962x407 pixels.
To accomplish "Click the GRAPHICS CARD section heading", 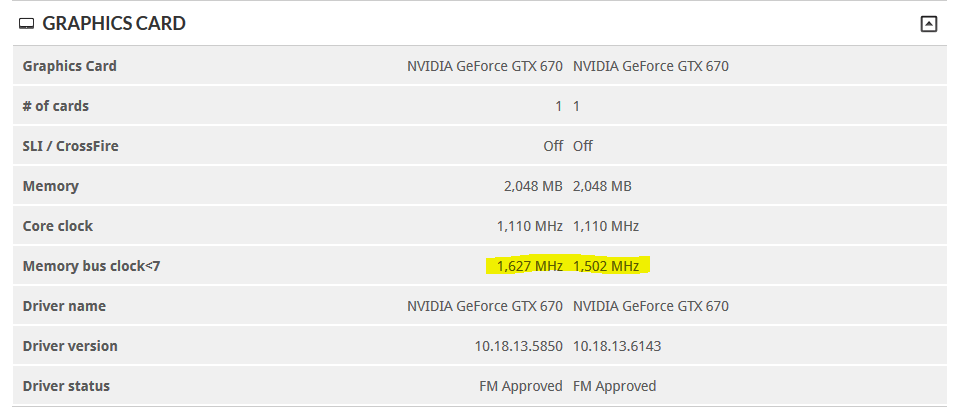I will pyautogui.click(x=114, y=23).
